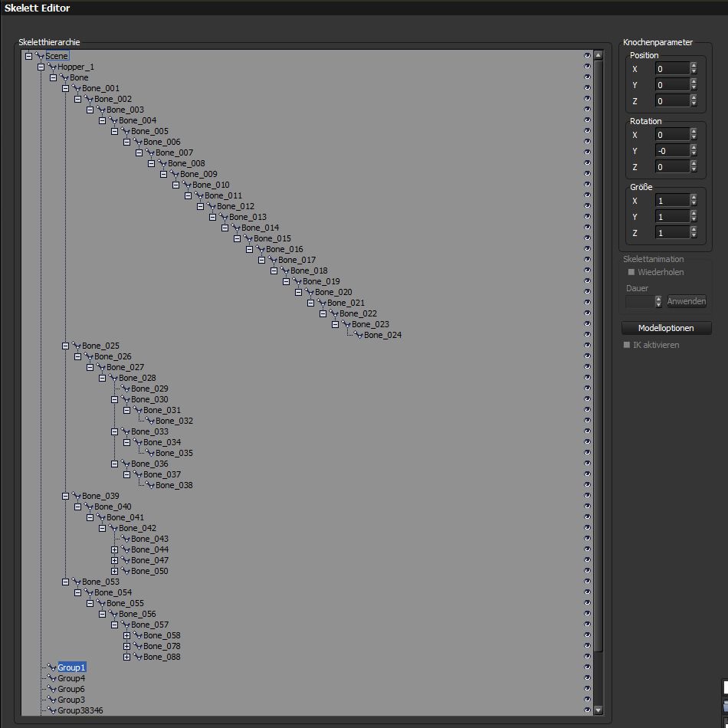Viewport: 728px width, 728px height.
Task: Click the vertical scrollbar thumb
Action: click(598, 355)
